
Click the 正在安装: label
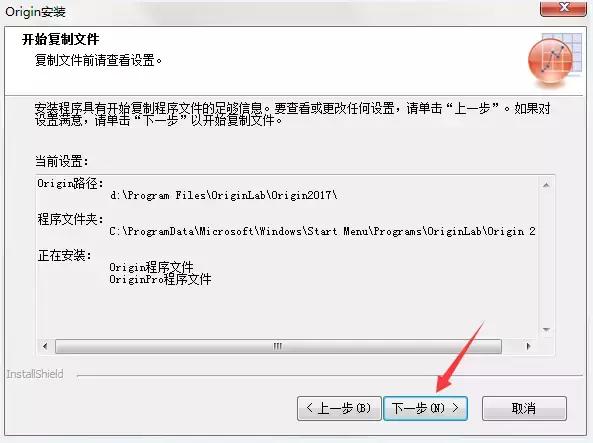64,255
